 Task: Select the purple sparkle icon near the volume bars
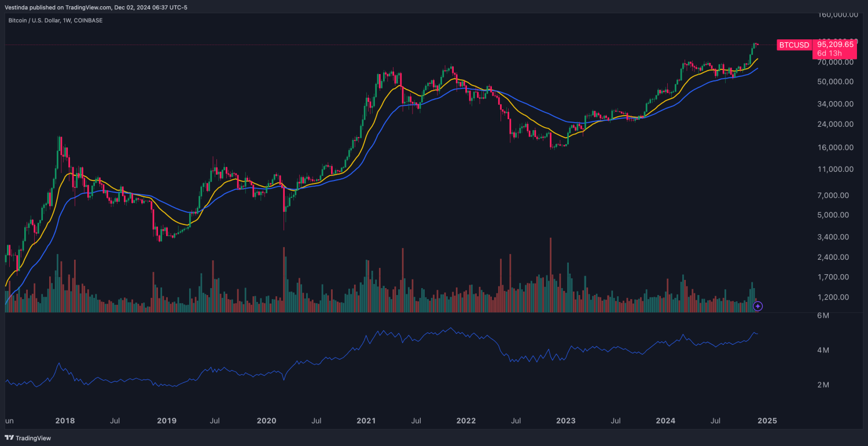tap(757, 306)
